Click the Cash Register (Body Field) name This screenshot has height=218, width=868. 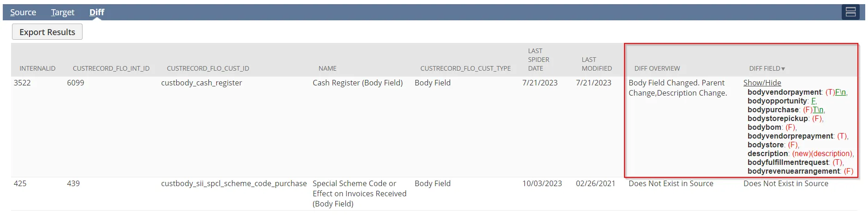click(357, 83)
